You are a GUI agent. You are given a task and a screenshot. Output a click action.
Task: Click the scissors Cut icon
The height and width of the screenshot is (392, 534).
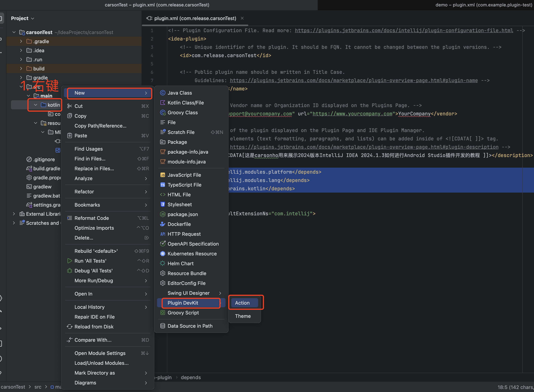[69, 106]
